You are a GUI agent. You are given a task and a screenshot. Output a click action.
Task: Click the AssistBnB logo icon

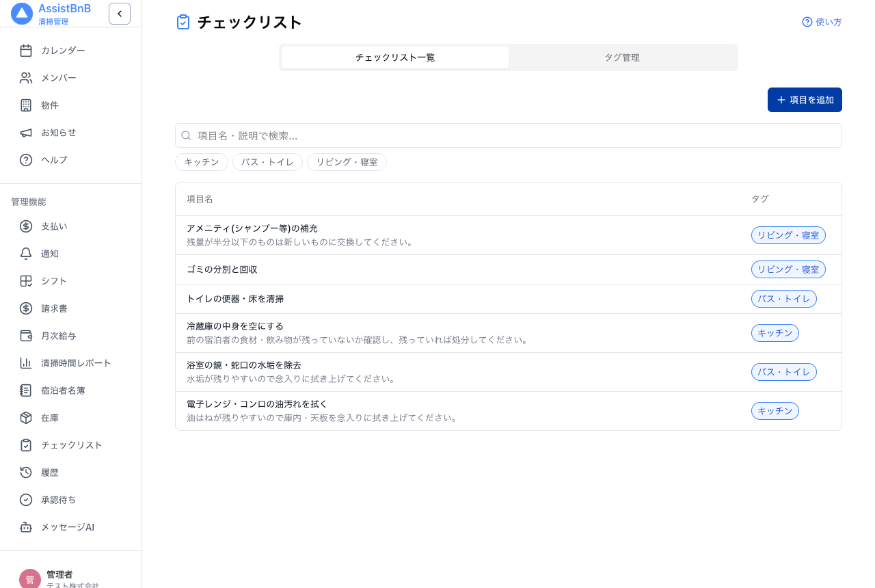point(22,14)
